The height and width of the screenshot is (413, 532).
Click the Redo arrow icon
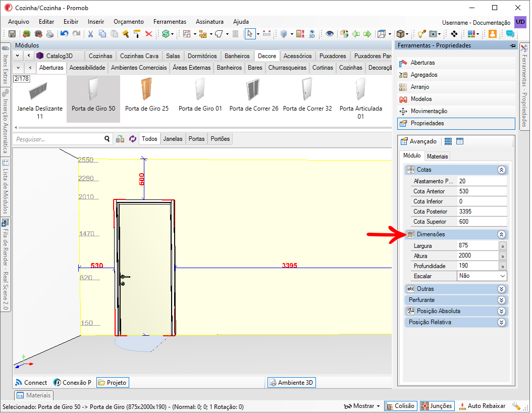pos(77,34)
